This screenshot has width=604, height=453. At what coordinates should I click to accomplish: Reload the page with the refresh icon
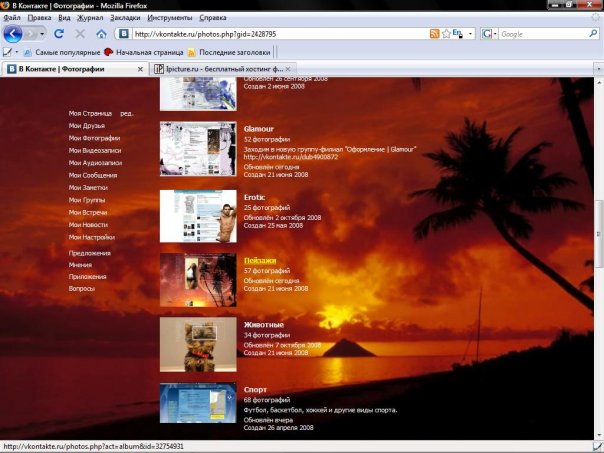(59, 34)
